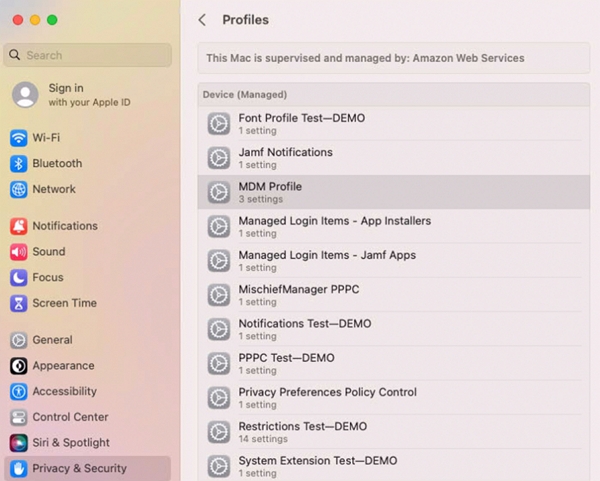Click the MischiefManager PPPC profile icon
This screenshot has width=600, height=481.
(x=219, y=295)
